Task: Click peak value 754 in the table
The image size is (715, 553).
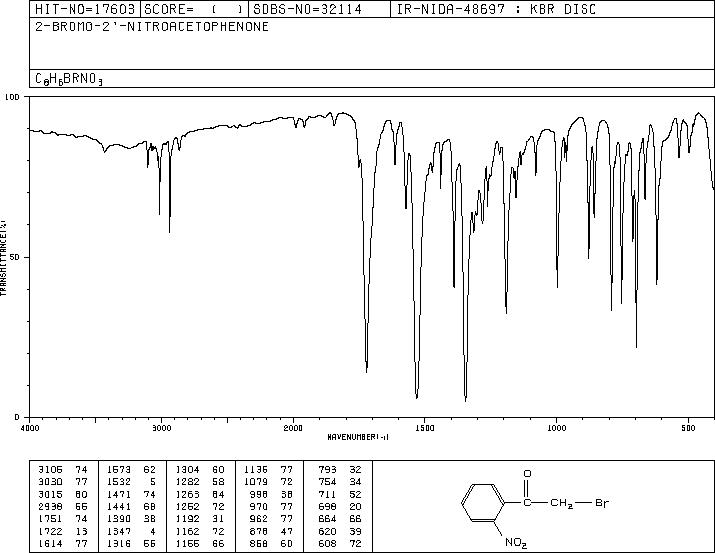Action: (327, 482)
